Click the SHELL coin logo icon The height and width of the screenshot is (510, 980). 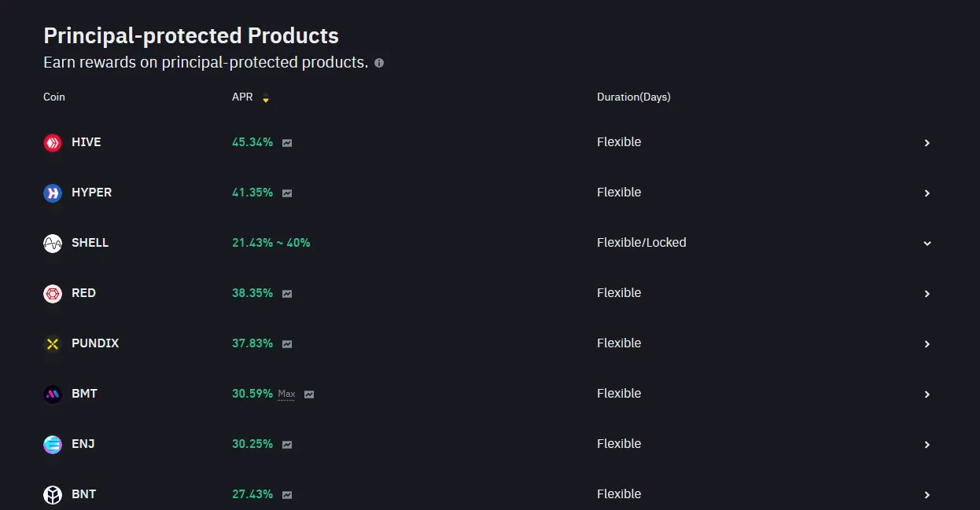pos(53,244)
